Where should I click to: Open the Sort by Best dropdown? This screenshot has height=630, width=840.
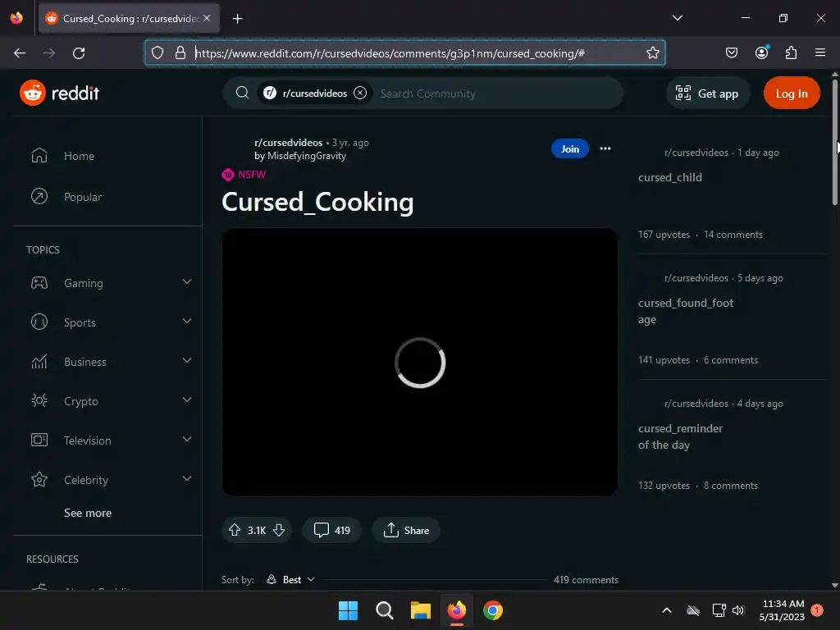point(291,580)
